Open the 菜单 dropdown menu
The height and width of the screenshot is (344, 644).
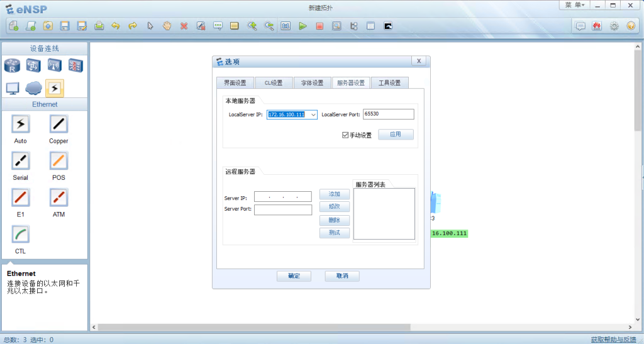click(575, 5)
